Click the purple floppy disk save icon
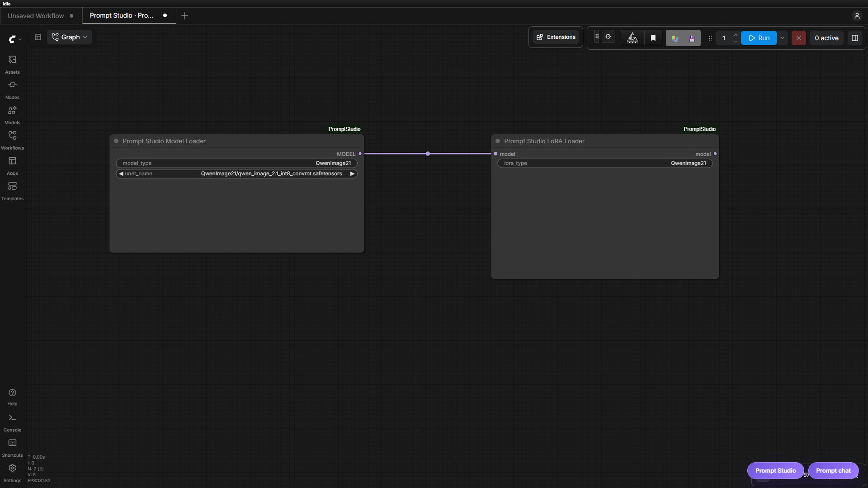This screenshot has height=488, width=868. (x=692, y=38)
